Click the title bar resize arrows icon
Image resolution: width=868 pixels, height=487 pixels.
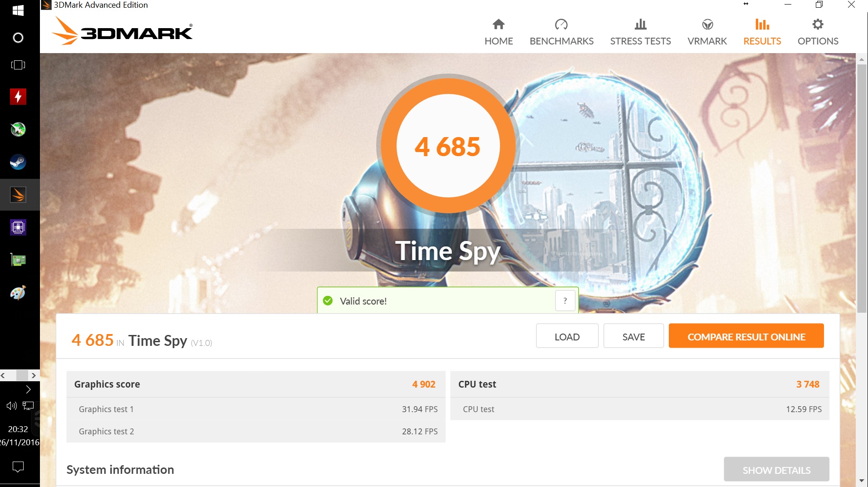point(745,4)
